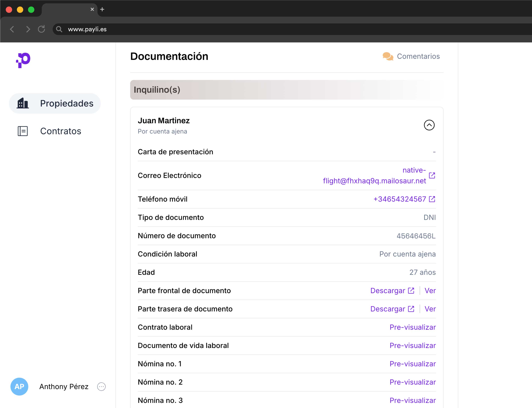
Task: Click the browser back arrow
Action: click(x=12, y=29)
